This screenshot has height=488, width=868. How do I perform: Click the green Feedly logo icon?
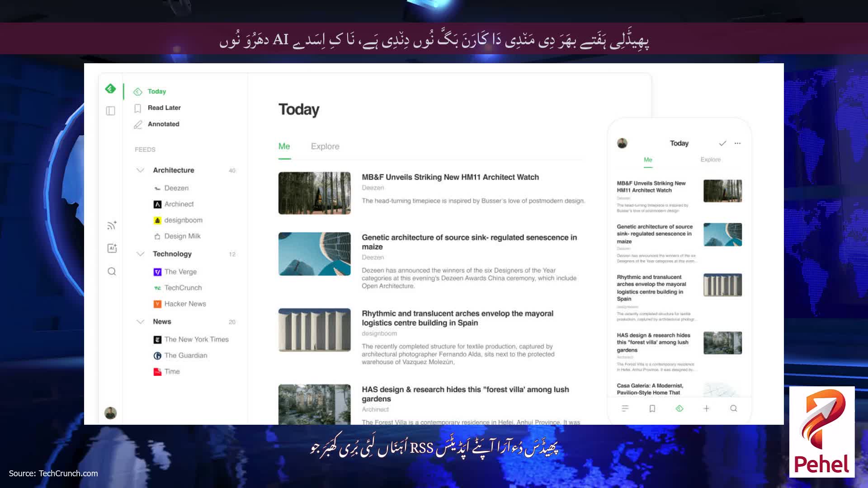pyautogui.click(x=110, y=89)
